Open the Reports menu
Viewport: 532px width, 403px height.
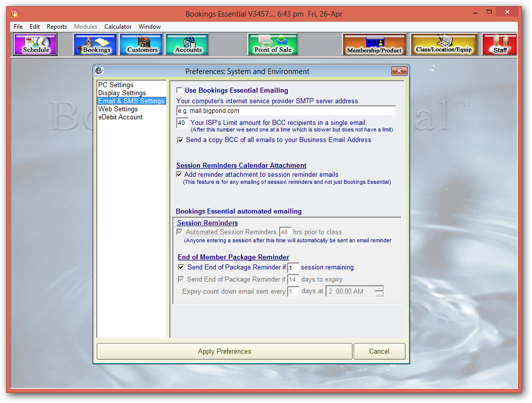click(56, 27)
